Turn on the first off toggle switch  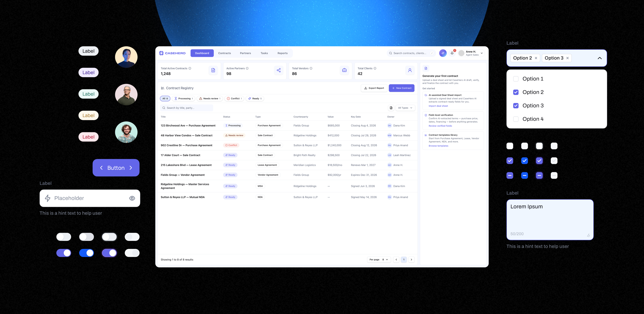(64, 237)
